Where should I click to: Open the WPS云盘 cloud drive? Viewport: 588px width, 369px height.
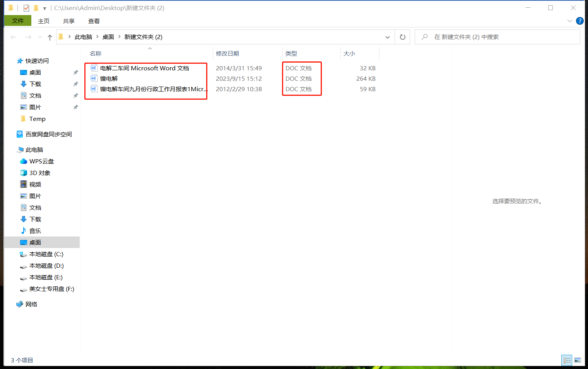40,161
